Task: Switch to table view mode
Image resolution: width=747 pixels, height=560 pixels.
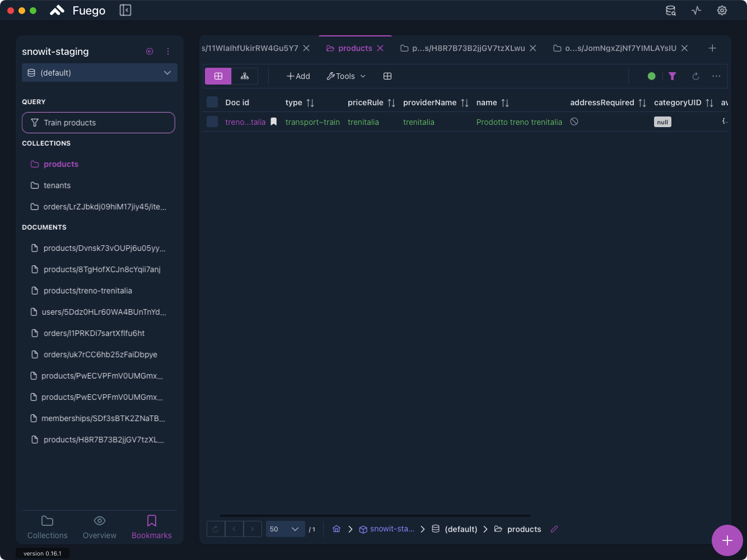Action: 218,76
